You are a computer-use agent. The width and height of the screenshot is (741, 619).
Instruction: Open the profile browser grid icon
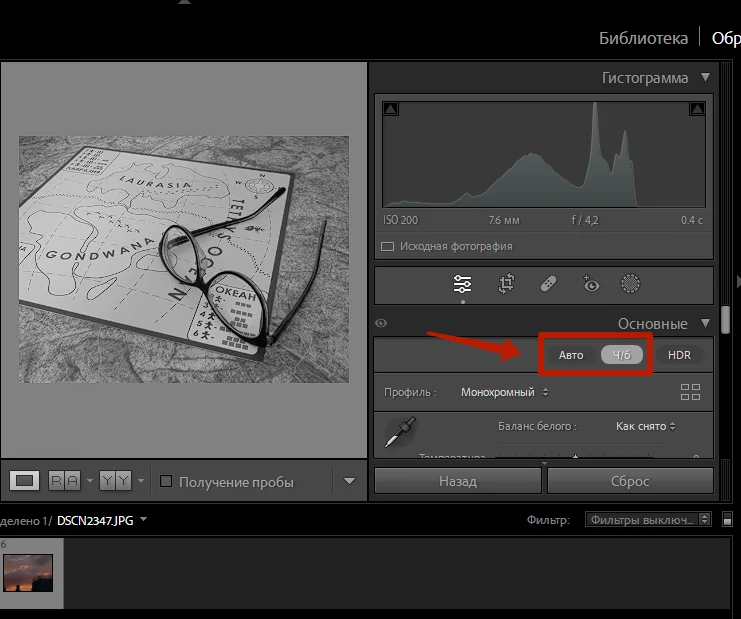pos(690,392)
